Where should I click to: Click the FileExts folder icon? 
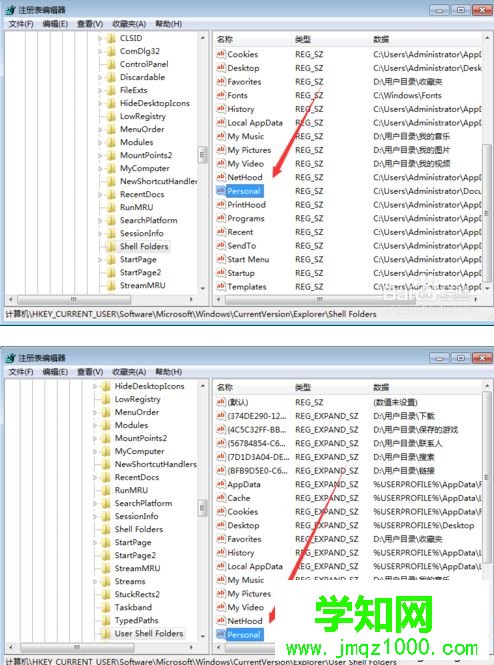111,90
